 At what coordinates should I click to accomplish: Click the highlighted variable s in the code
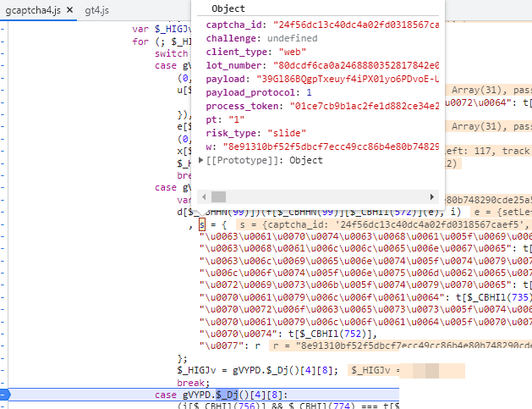pos(201,224)
